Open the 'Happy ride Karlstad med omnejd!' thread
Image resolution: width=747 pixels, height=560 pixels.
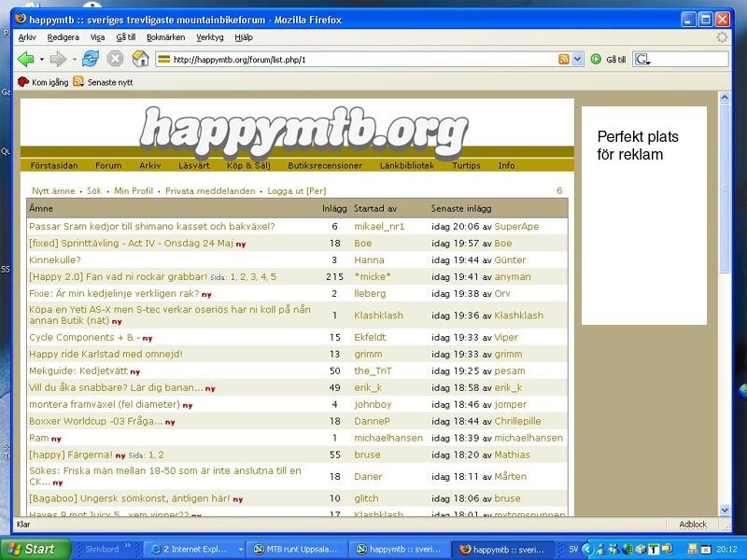pyautogui.click(x=106, y=355)
